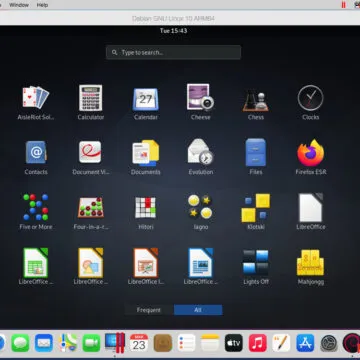Open the Contacts app

[36, 152]
